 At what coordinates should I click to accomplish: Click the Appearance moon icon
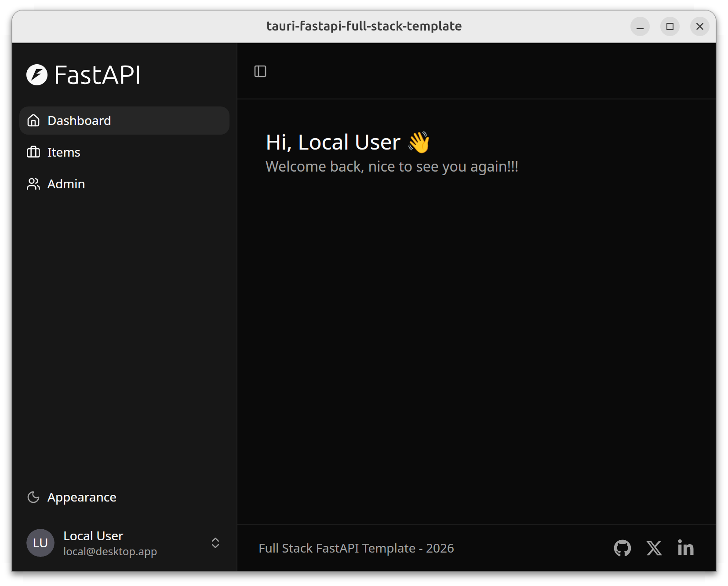tap(33, 497)
